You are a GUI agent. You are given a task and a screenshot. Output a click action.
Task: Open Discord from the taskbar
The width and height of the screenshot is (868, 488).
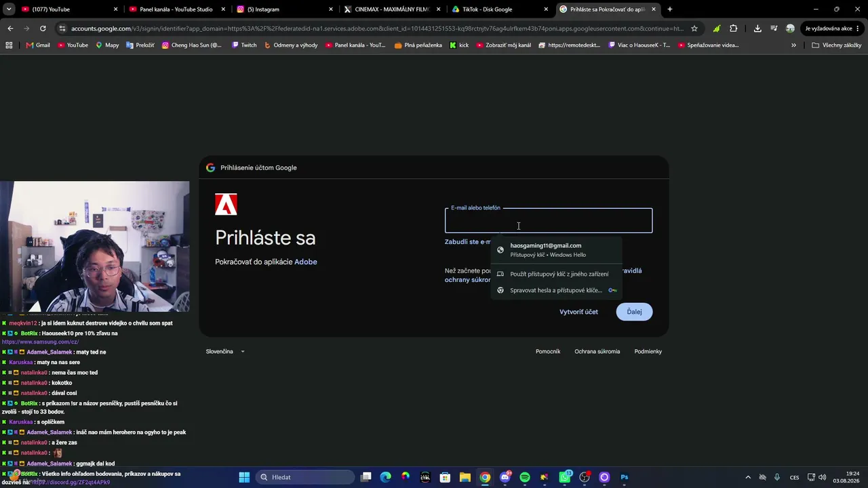tap(505, 477)
